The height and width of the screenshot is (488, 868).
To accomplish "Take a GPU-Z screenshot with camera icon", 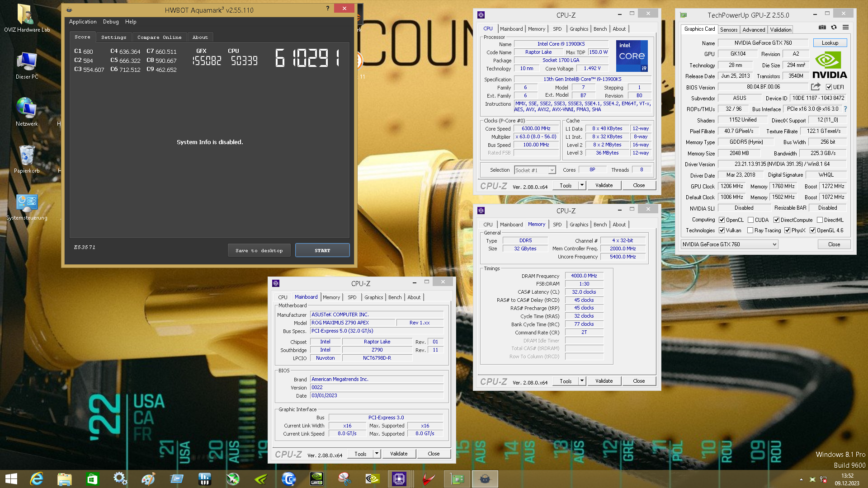I will [822, 28].
